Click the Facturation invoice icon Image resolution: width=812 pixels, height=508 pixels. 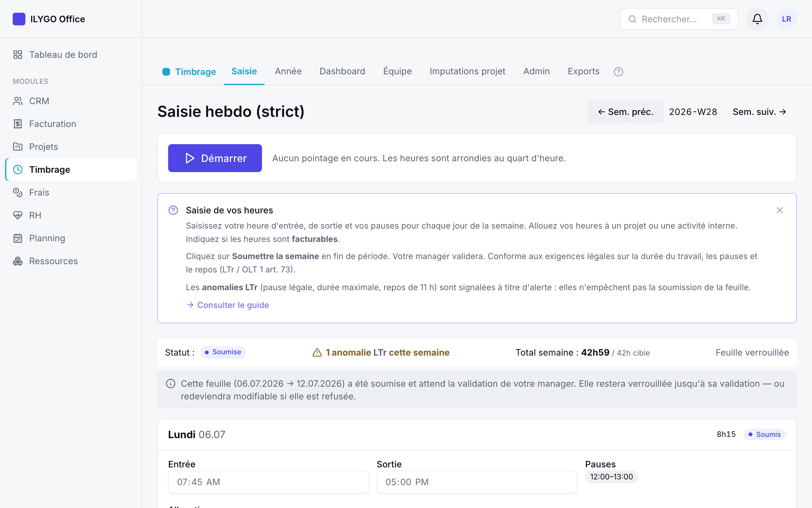click(18, 124)
